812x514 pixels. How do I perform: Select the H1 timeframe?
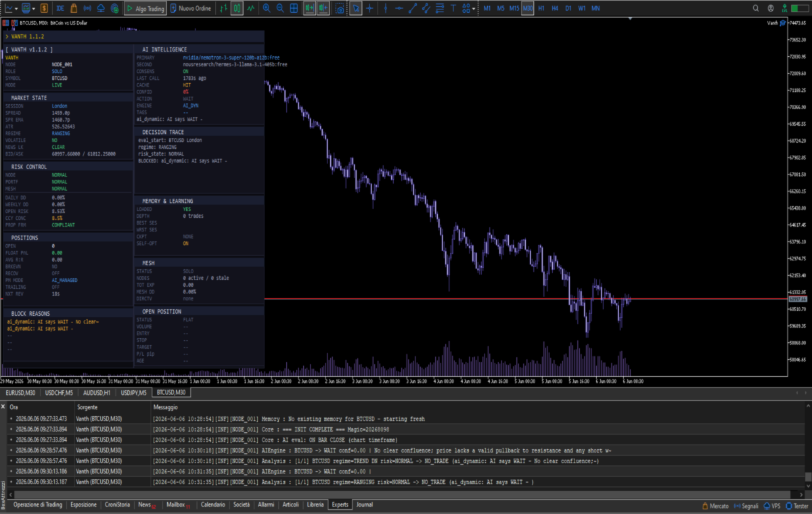pyautogui.click(x=541, y=8)
